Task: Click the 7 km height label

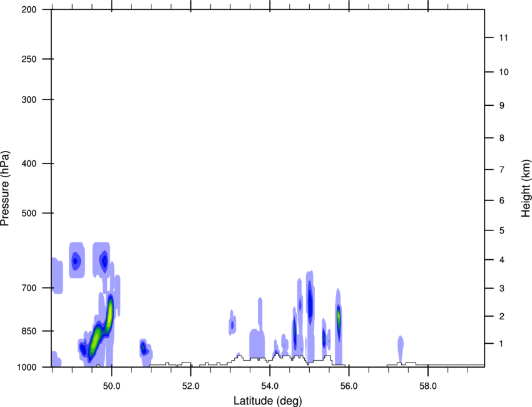Action: [x=501, y=170]
